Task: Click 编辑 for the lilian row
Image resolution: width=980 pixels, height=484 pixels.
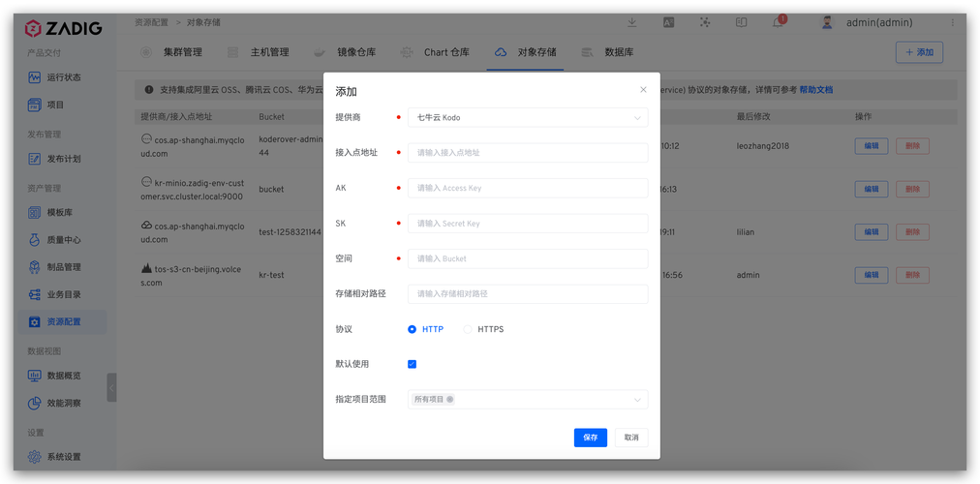Action: click(872, 232)
